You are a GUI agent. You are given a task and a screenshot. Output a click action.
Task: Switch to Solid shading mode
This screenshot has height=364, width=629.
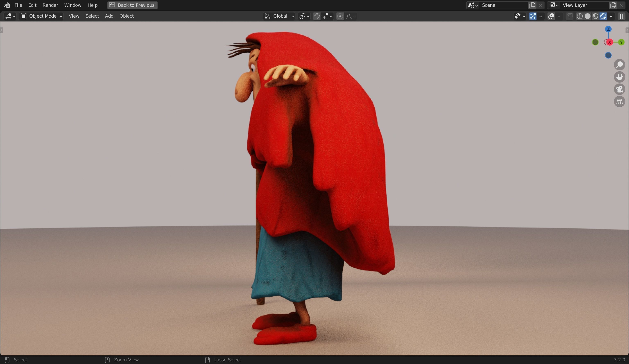pos(588,16)
